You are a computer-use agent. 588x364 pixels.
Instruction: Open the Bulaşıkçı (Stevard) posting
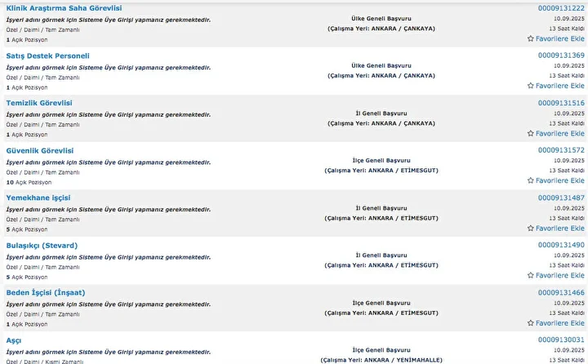42,246
